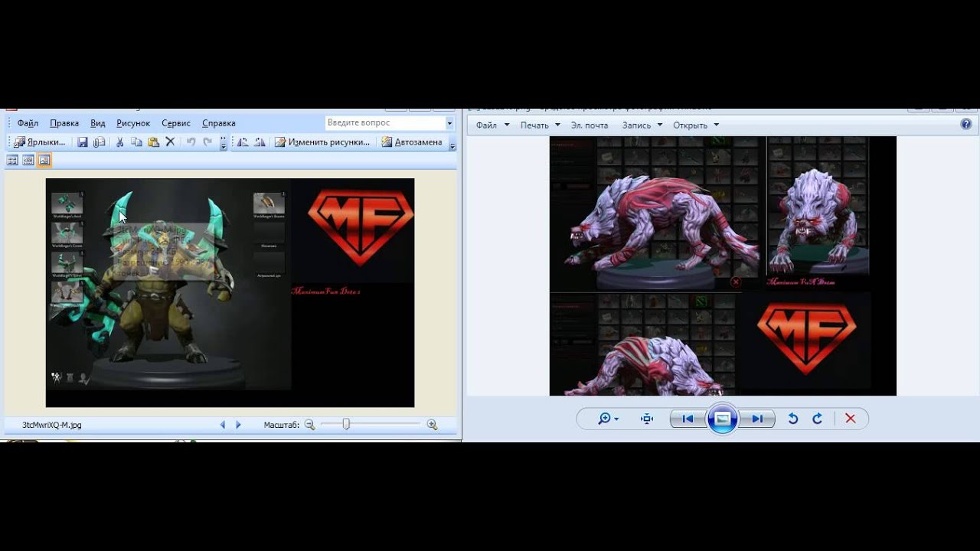The width and height of the screenshot is (980, 551).
Task: Click the Redo arrow in Picture Manager toolbar
Action: 207,142
